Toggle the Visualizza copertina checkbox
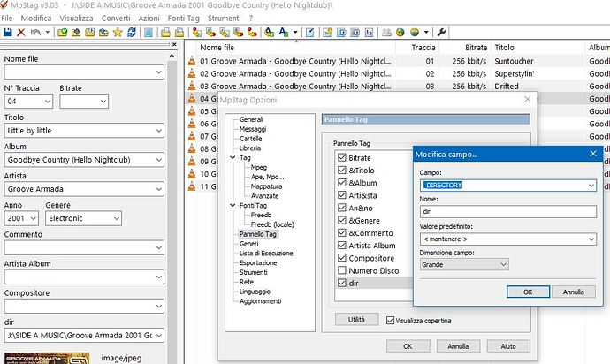Screen dimensions: 610x364 pyautogui.click(x=390, y=321)
